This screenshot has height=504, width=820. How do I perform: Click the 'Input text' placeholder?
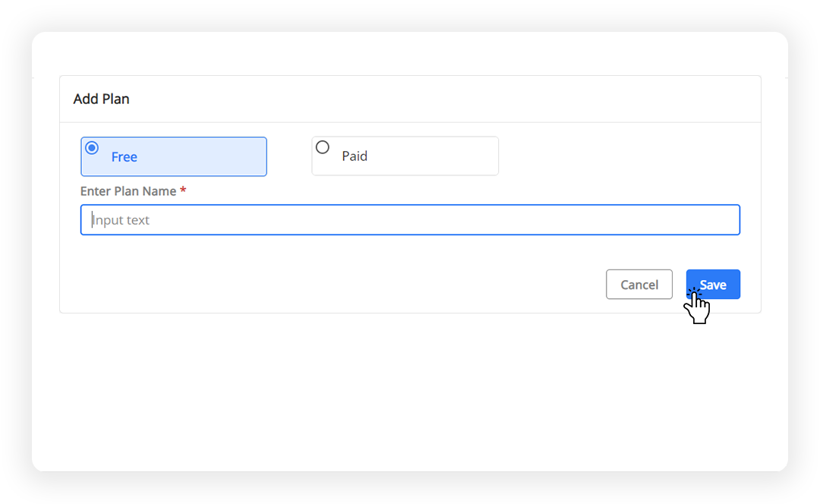121,220
